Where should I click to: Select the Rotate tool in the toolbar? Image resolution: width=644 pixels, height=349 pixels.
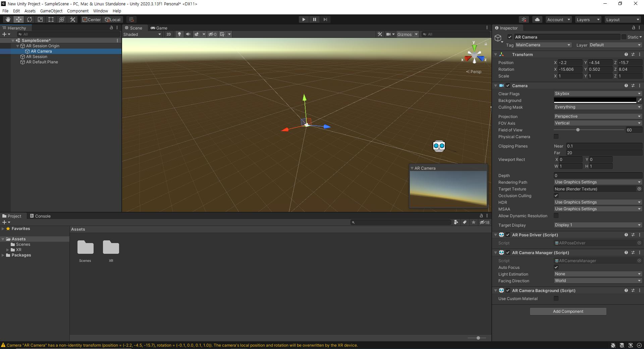pos(29,19)
